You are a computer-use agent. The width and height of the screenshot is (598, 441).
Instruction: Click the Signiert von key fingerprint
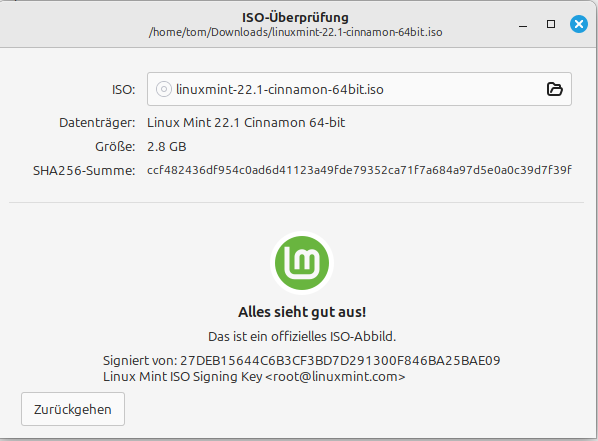pos(340,361)
